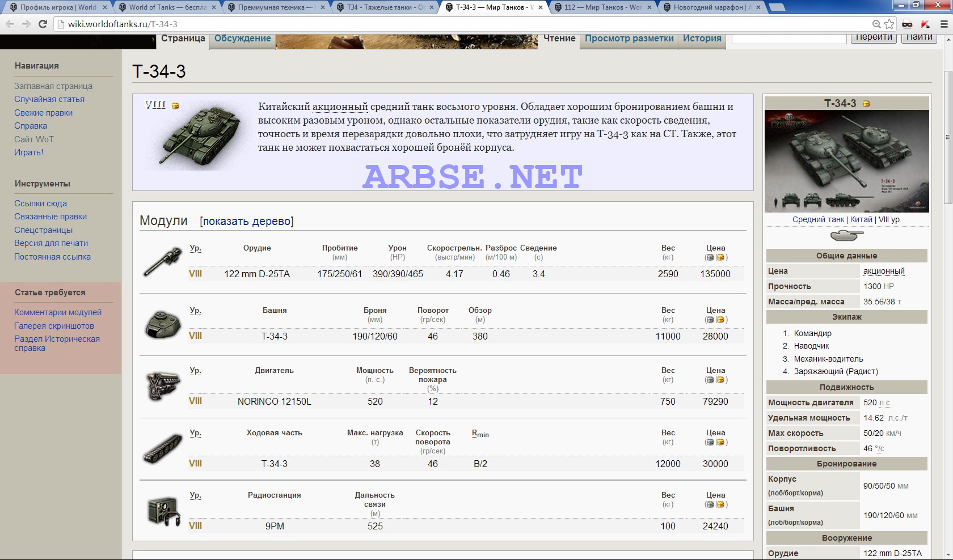
Task: Click the 'акционный' link in the description
Action: point(340,107)
